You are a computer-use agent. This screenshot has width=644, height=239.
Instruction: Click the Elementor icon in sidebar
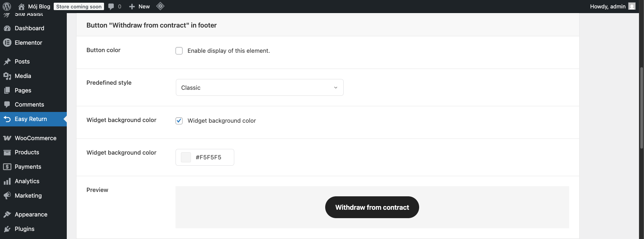pos(7,43)
